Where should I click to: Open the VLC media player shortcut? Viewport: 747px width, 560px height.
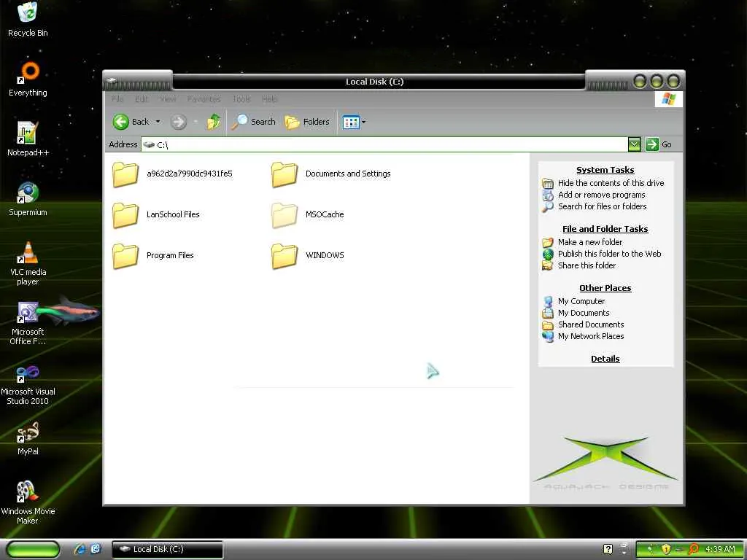tap(28, 263)
